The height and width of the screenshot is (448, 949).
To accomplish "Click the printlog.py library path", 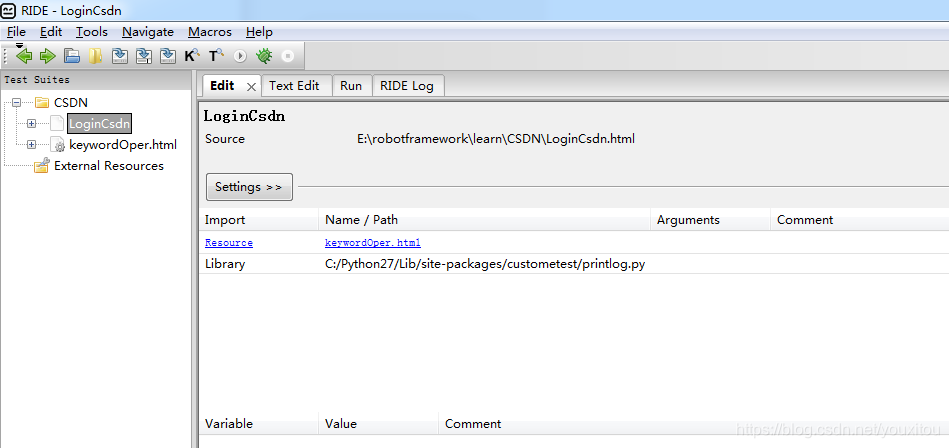I will (x=485, y=264).
